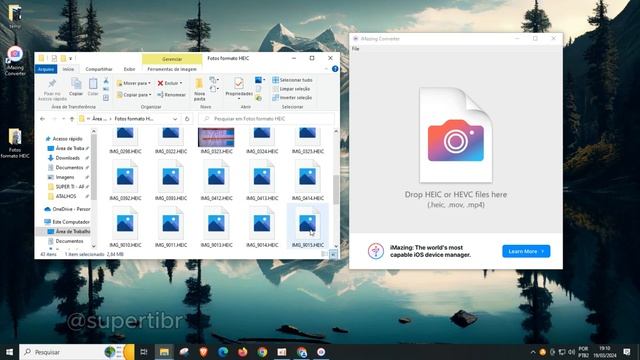Click Limpar seleção
The image size is (640, 360).
tap(291, 89)
